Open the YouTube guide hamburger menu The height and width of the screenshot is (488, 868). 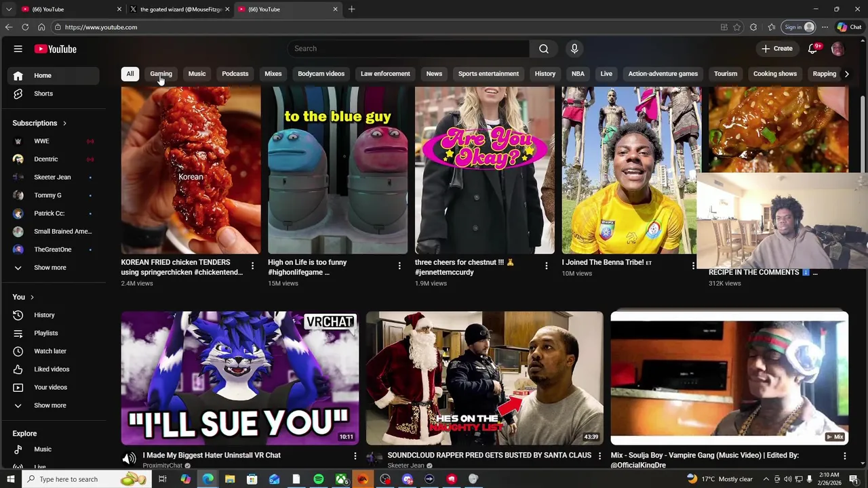18,49
